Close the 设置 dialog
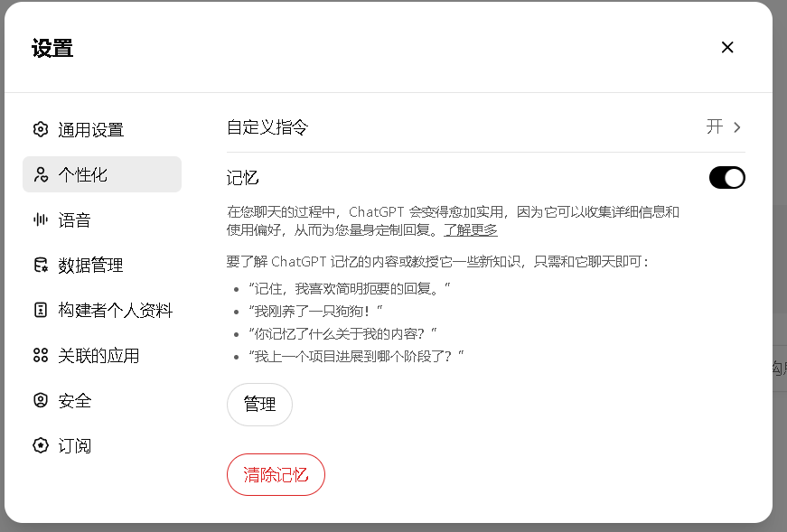Viewport: 787px width, 532px height. [x=727, y=47]
